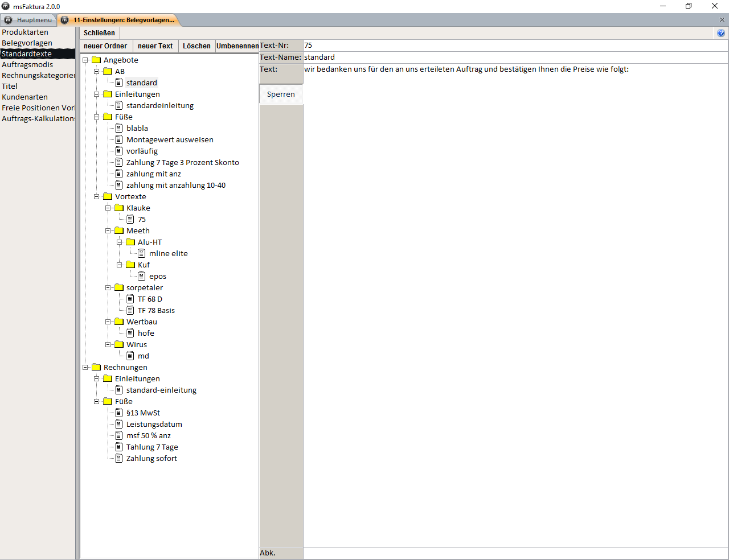Collapse the Angebote tree node
Viewport: 729px width, 560px height.
point(85,60)
